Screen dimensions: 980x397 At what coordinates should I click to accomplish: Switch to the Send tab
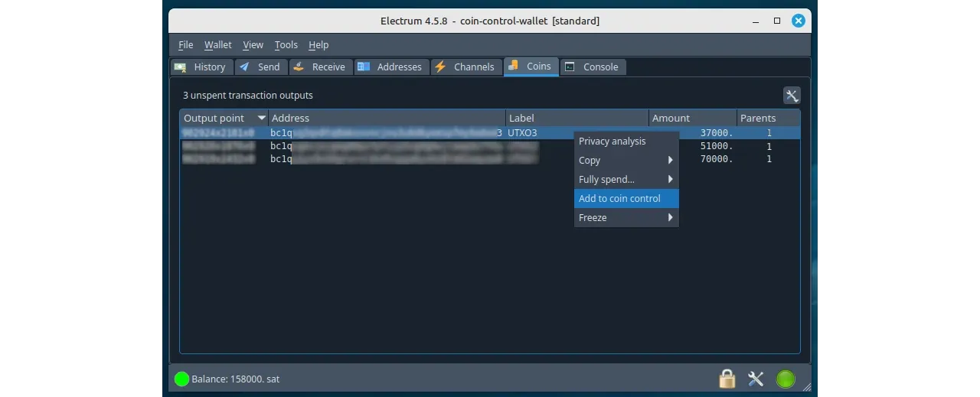tap(260, 67)
